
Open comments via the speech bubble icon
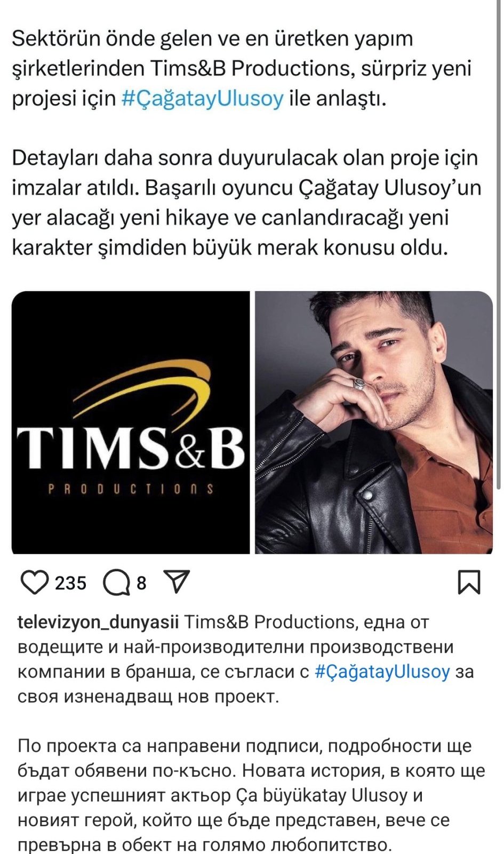[x=116, y=582]
